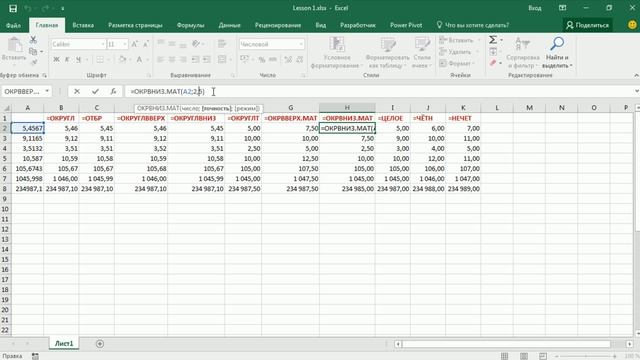Click the Найти и выделить magnifier icon
Viewport: 640px width, 360px height.
point(557,44)
